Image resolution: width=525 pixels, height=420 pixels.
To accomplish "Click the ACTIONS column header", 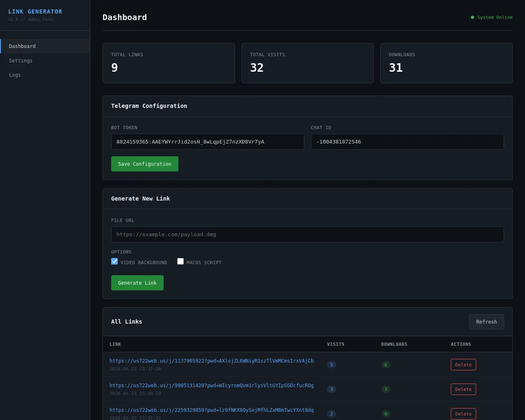I will click(x=461, y=344).
